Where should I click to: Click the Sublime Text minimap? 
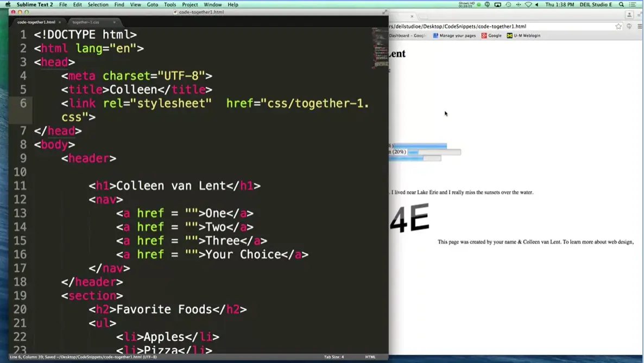(380, 48)
